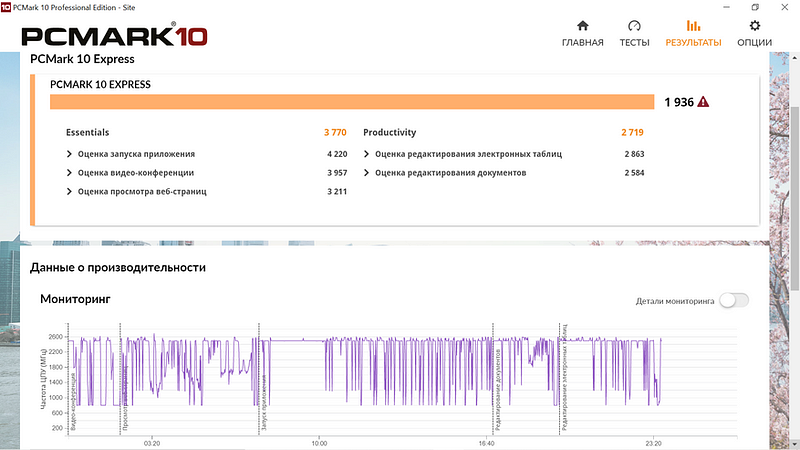
Task: Click the PCMARK 10 EXPRESS card title
Action: click(x=101, y=84)
